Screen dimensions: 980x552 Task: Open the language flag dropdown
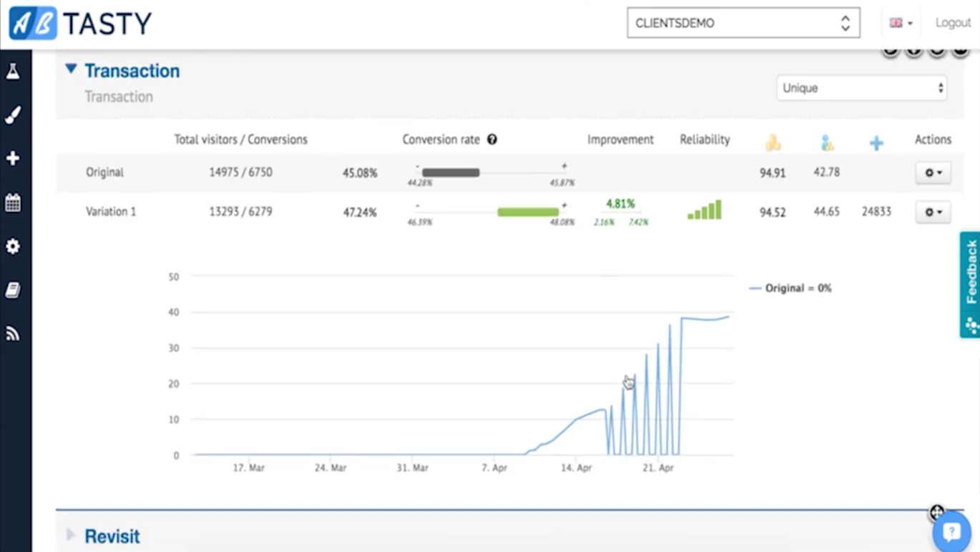coord(901,23)
